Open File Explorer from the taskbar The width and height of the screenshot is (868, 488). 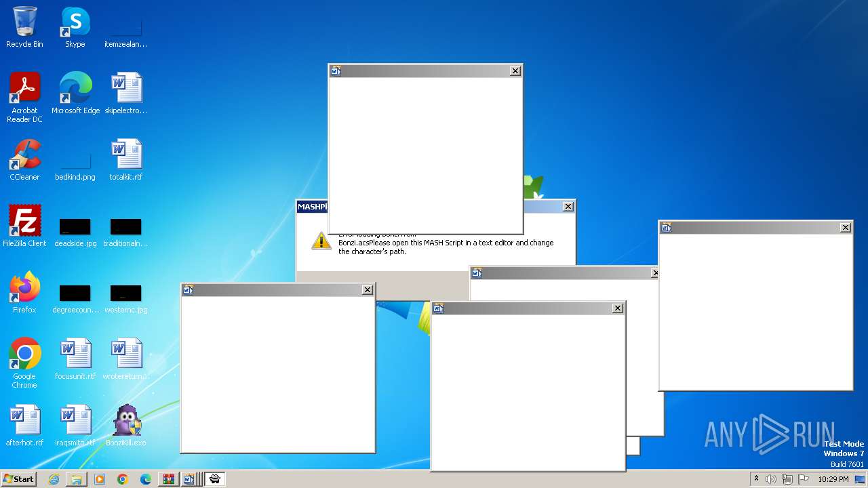tap(77, 479)
